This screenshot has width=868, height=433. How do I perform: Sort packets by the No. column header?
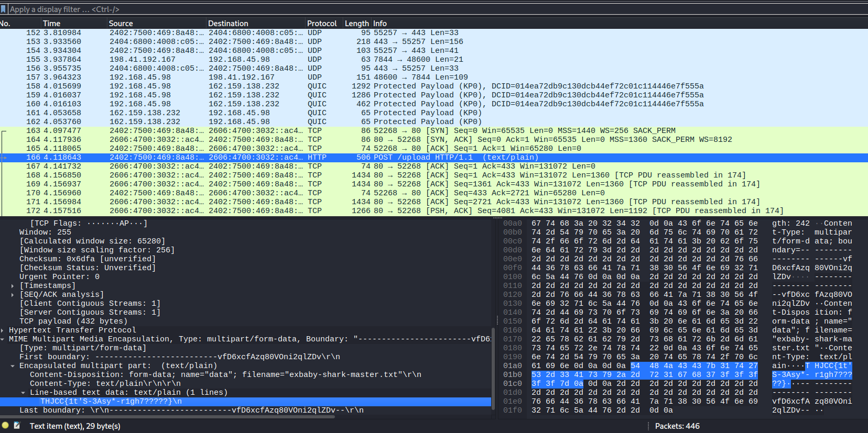coord(20,24)
